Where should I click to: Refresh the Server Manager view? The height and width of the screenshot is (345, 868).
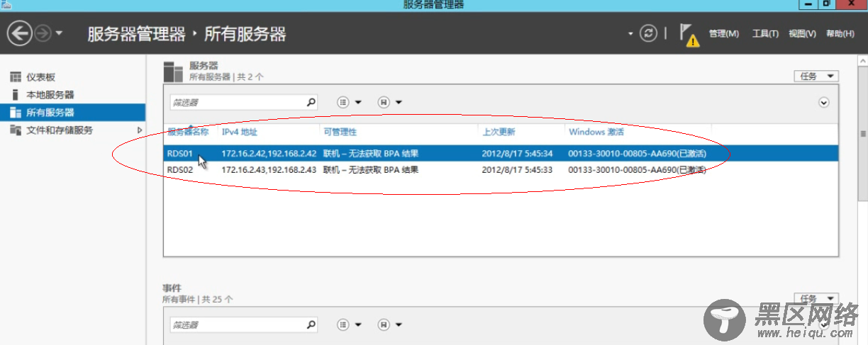tap(648, 33)
